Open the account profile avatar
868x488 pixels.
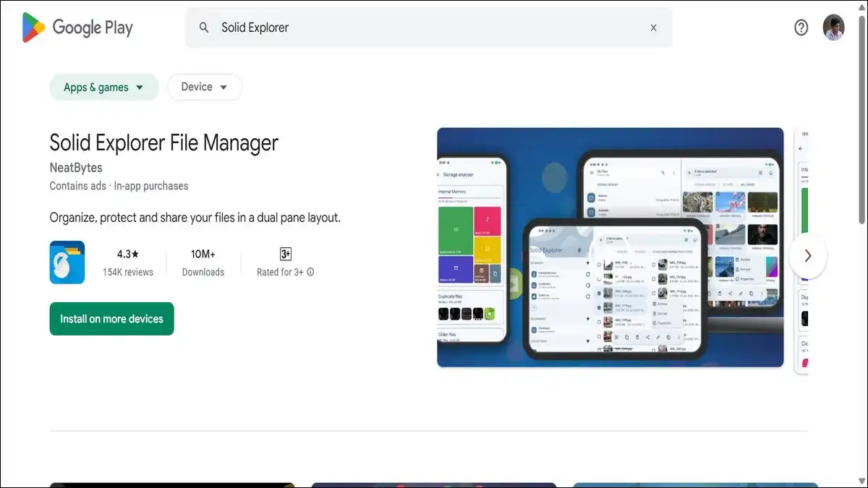pyautogui.click(x=833, y=27)
